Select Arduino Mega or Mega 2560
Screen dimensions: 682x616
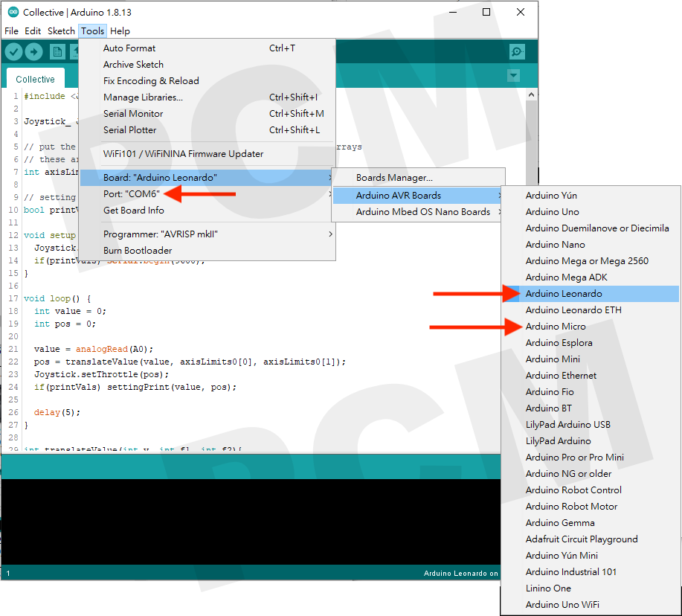(x=591, y=261)
